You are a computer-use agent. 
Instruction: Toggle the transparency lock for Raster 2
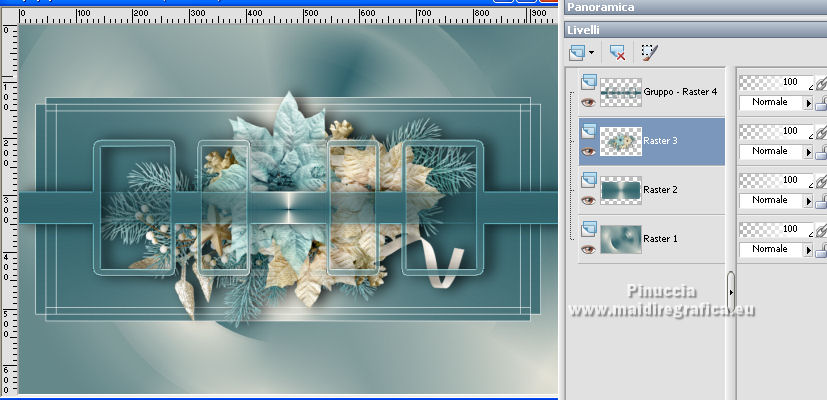click(821, 201)
